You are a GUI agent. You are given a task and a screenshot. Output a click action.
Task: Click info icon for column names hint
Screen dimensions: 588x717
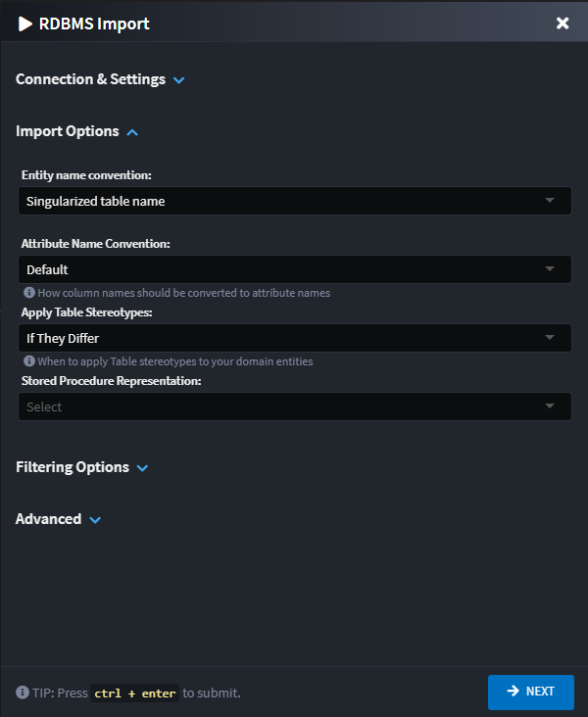coord(29,293)
